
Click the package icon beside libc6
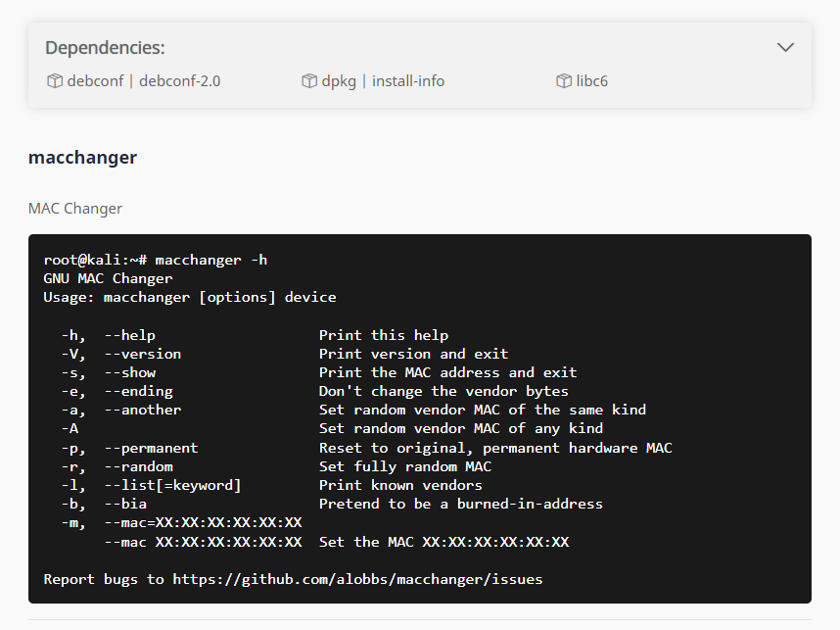point(562,81)
